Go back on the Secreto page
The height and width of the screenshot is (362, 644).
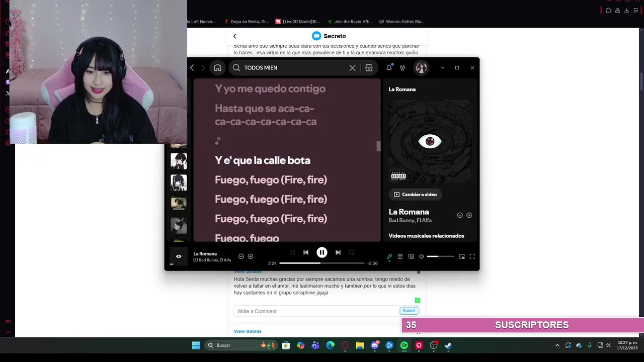tap(234, 36)
